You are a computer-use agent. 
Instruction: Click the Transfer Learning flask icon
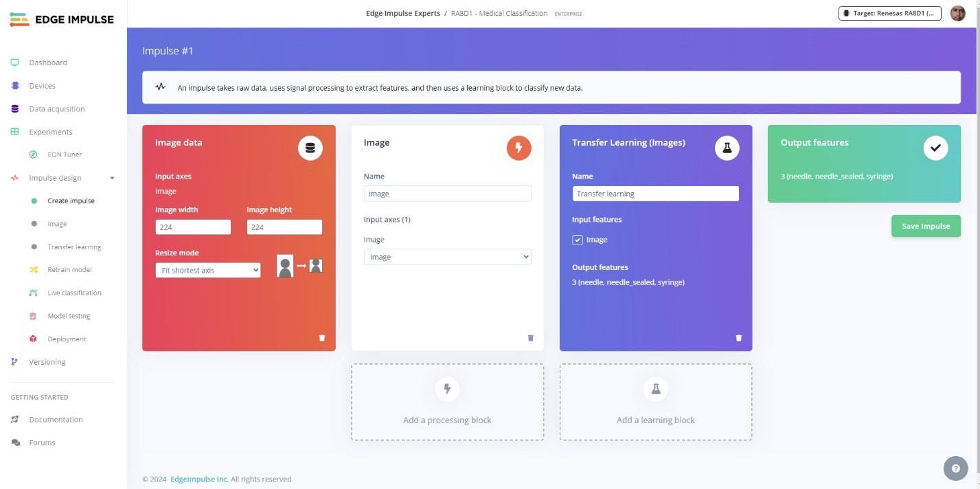point(727,148)
